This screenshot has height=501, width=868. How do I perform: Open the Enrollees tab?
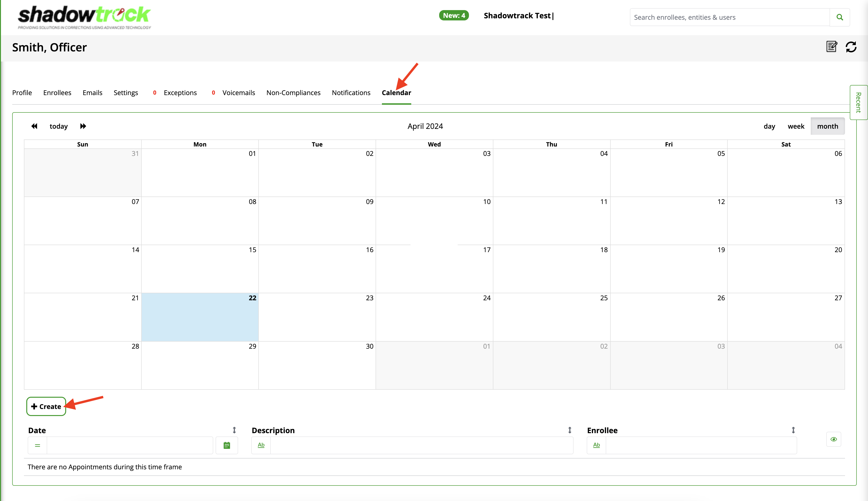click(x=57, y=92)
